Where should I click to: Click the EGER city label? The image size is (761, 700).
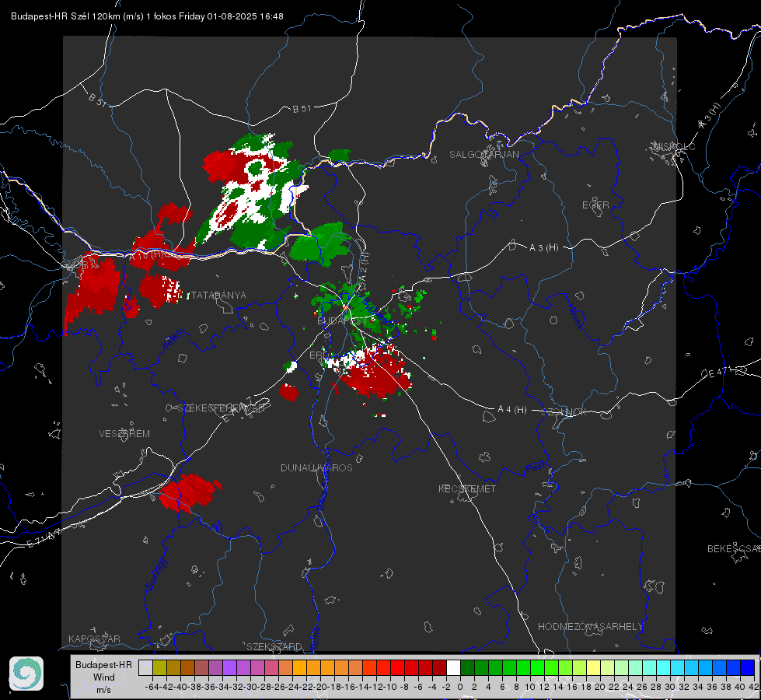pos(595,205)
